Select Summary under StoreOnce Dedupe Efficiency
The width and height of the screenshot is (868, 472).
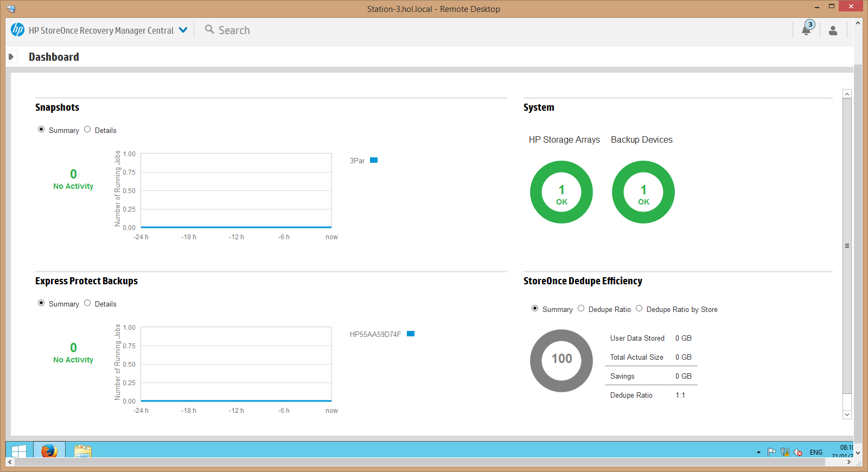tap(535, 308)
